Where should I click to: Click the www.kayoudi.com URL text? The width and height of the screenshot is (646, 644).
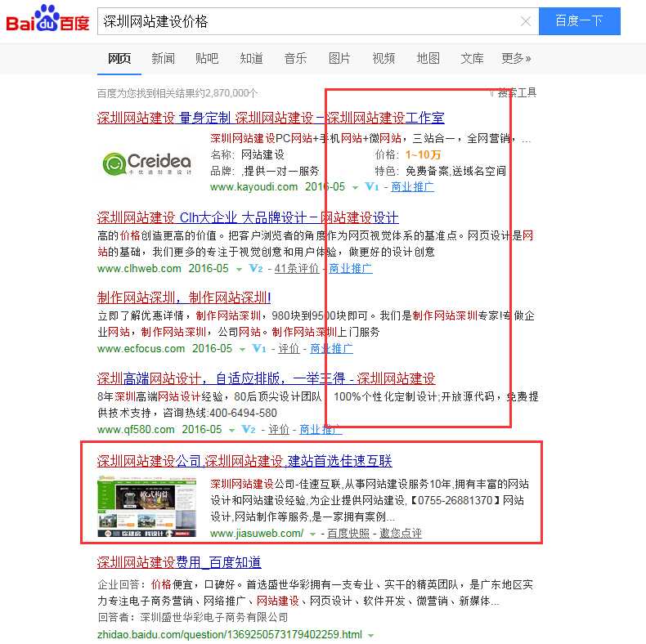253,187
